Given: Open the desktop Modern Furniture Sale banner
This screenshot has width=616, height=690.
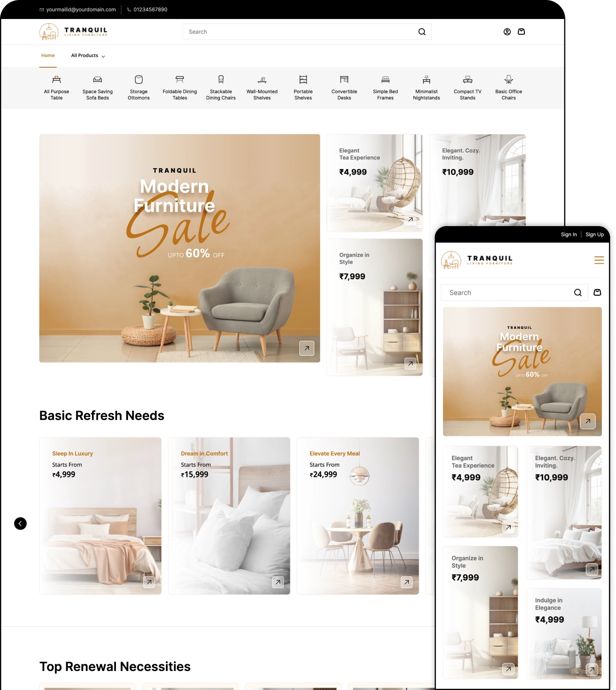Looking at the screenshot, I should 180,248.
